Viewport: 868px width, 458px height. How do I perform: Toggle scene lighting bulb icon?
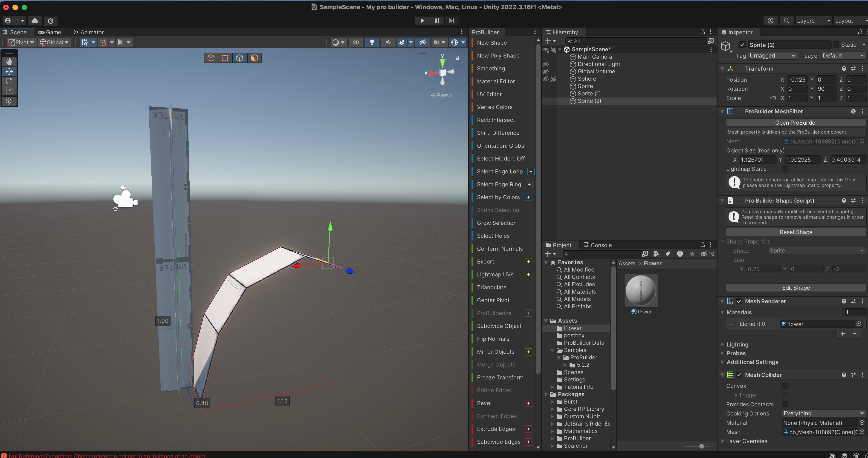(x=372, y=42)
